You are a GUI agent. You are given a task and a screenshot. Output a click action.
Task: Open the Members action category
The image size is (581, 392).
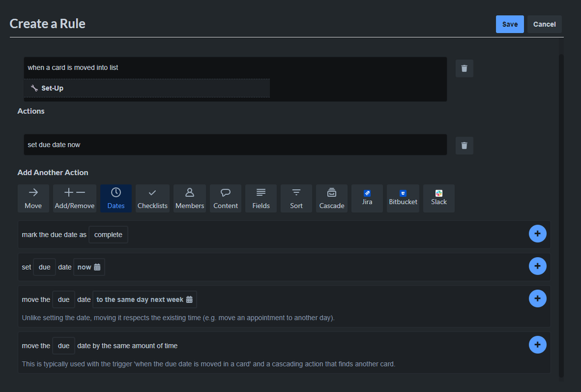click(189, 198)
